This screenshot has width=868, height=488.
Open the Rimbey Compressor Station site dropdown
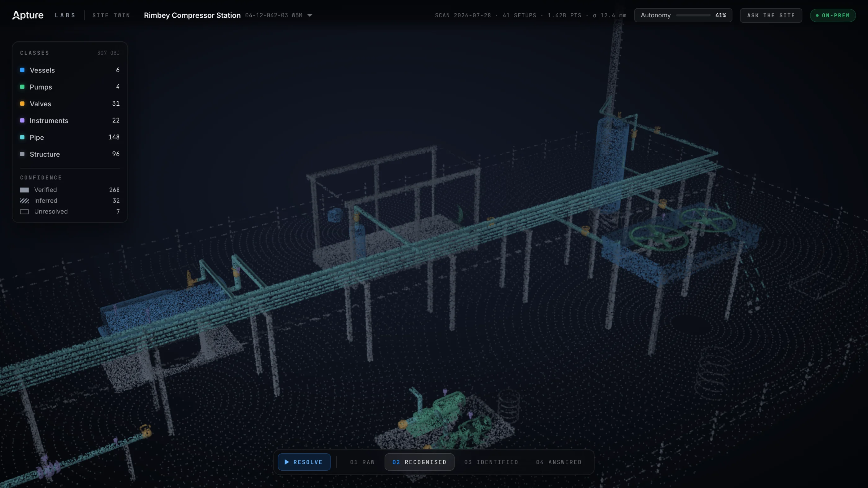coord(228,15)
